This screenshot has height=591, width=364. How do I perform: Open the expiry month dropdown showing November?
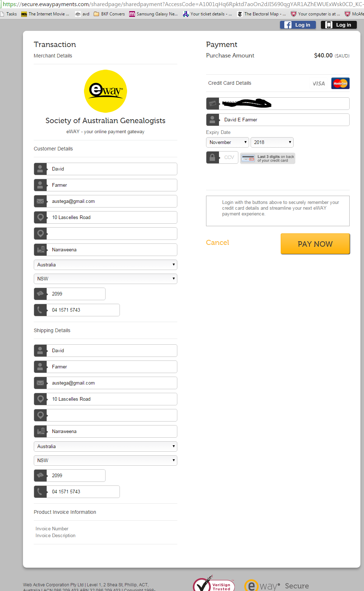228,143
